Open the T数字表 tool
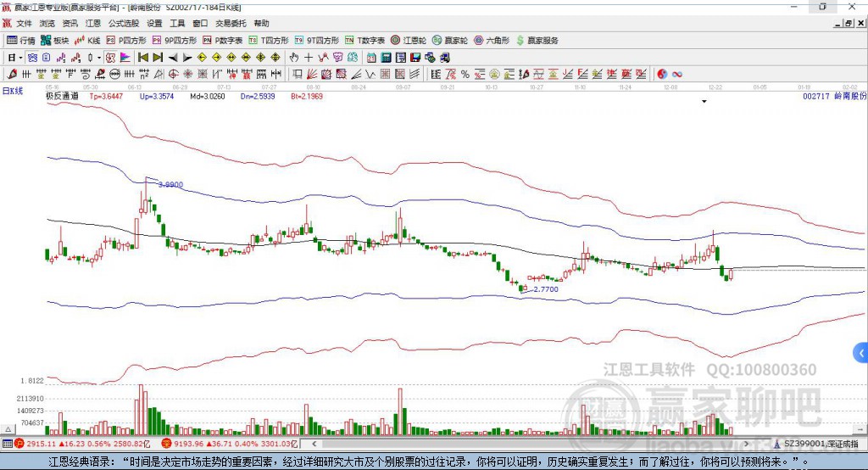868x470 pixels. [364, 41]
